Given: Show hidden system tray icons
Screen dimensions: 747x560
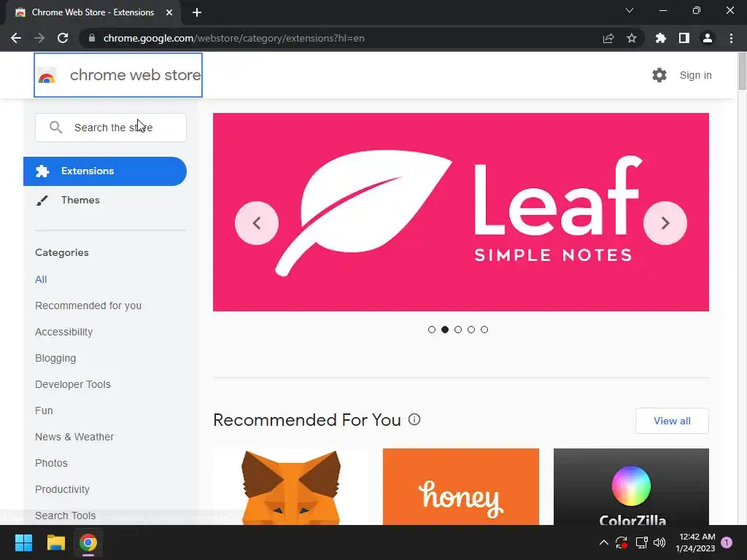Looking at the screenshot, I should click(x=603, y=542).
